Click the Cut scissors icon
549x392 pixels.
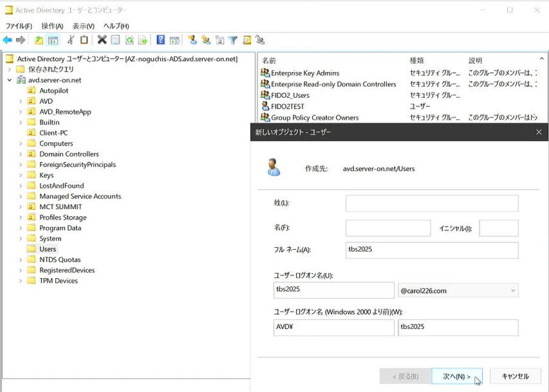(x=70, y=41)
